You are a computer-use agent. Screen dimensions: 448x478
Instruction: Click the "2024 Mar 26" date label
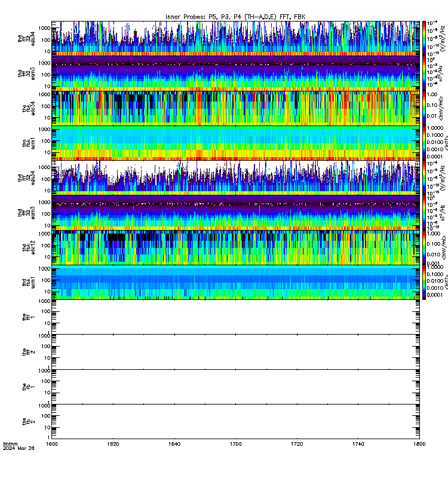(x=19, y=448)
